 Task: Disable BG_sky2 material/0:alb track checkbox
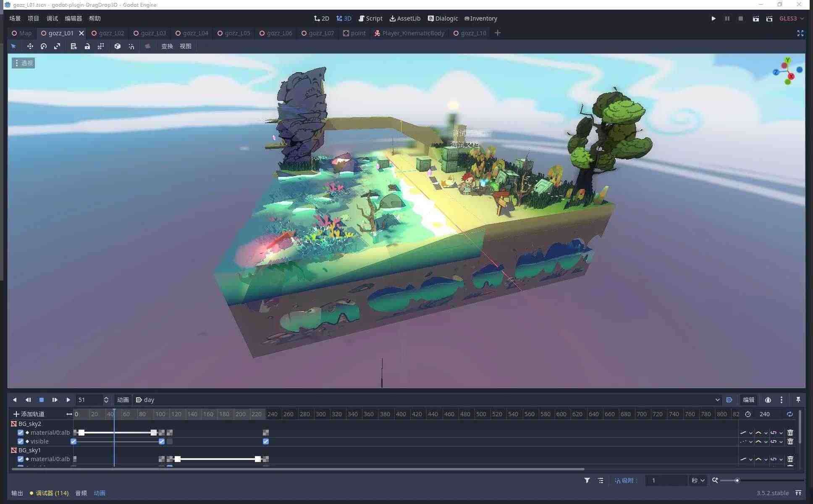point(21,433)
